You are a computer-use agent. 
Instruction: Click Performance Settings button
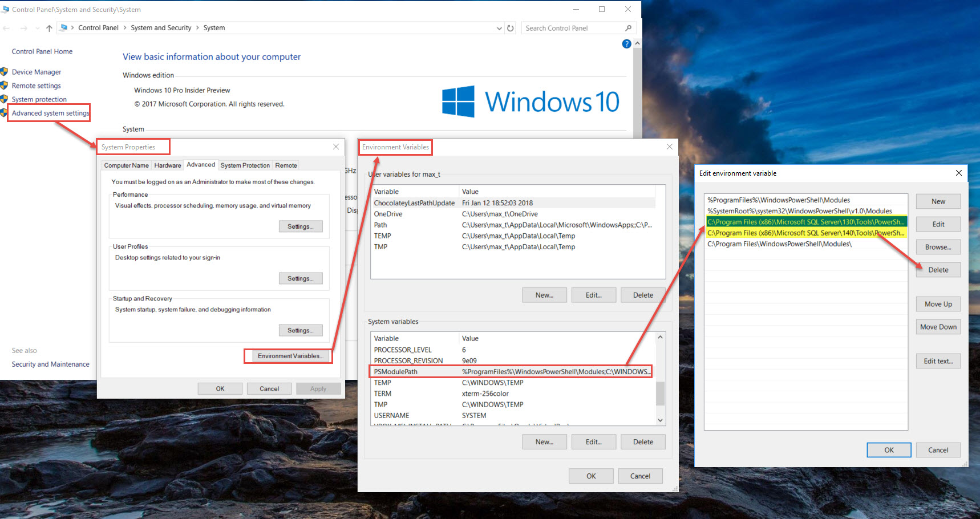301,226
